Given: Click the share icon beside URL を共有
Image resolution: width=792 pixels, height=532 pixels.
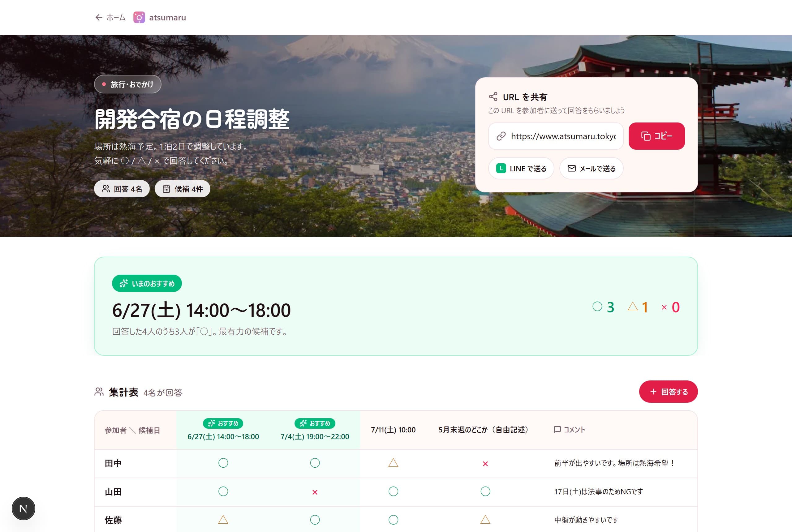Looking at the screenshot, I should [493, 97].
